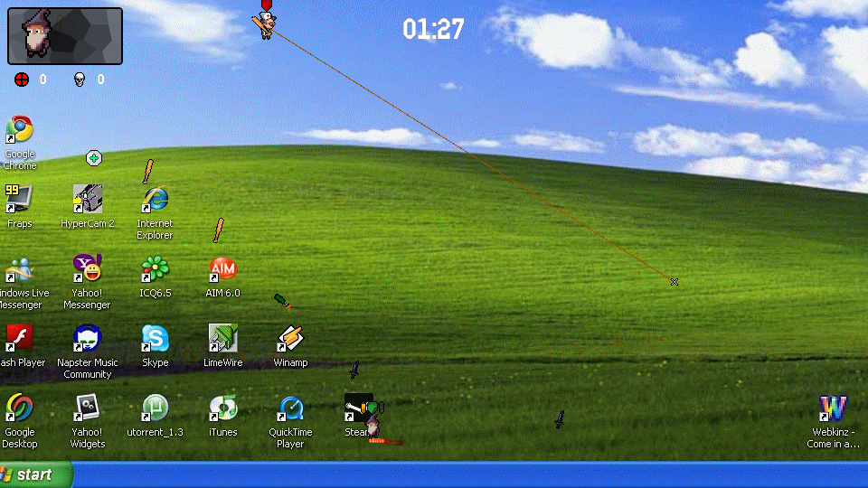Click the green plus health pickup

click(x=93, y=158)
